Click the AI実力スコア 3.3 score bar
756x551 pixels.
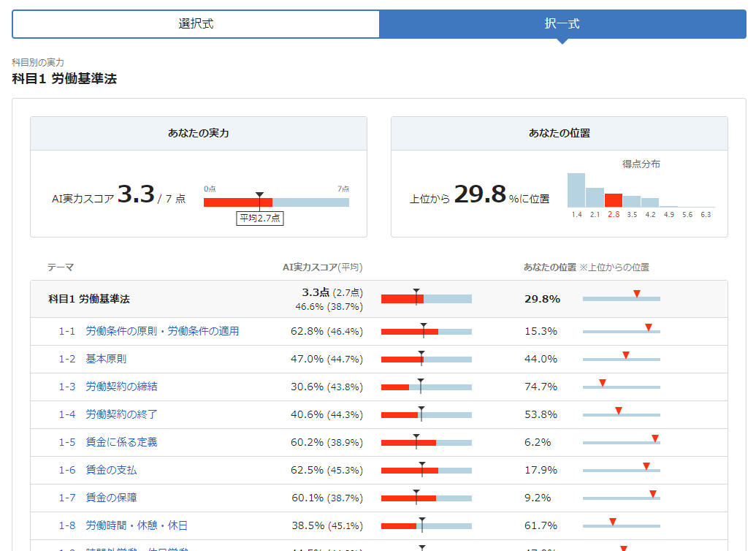276,202
